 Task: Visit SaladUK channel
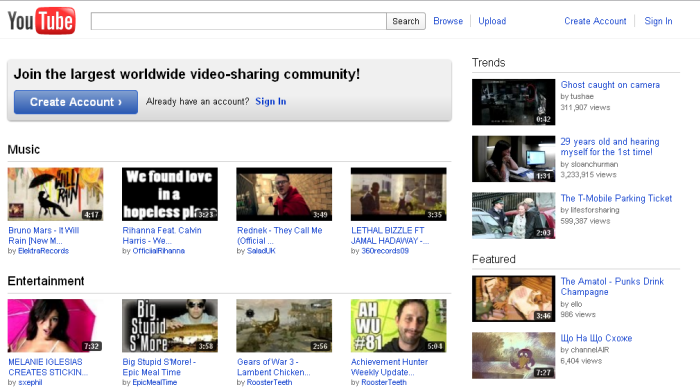click(x=261, y=251)
